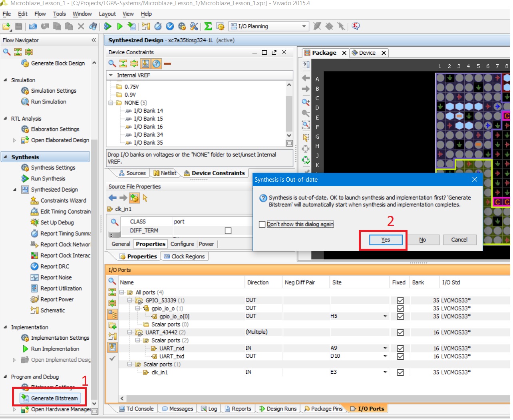513x420 pixels.
Task: Collapse the Internal VREF section
Action: (111, 75)
